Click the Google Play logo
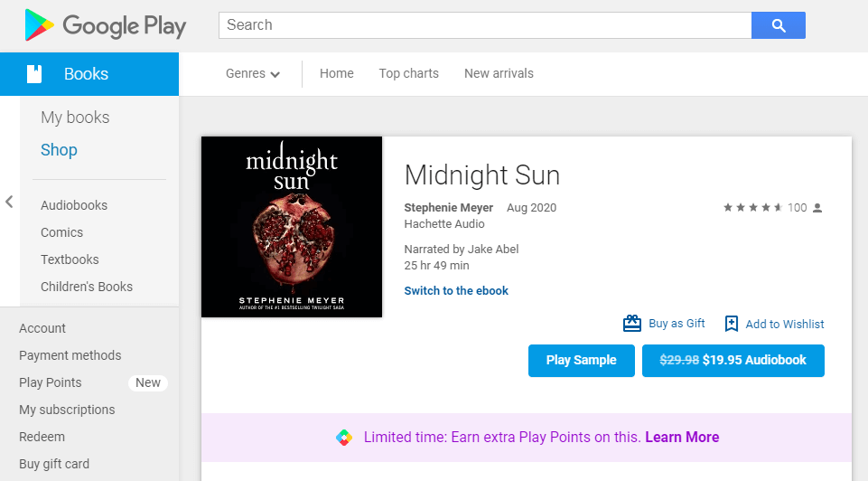 tap(105, 25)
